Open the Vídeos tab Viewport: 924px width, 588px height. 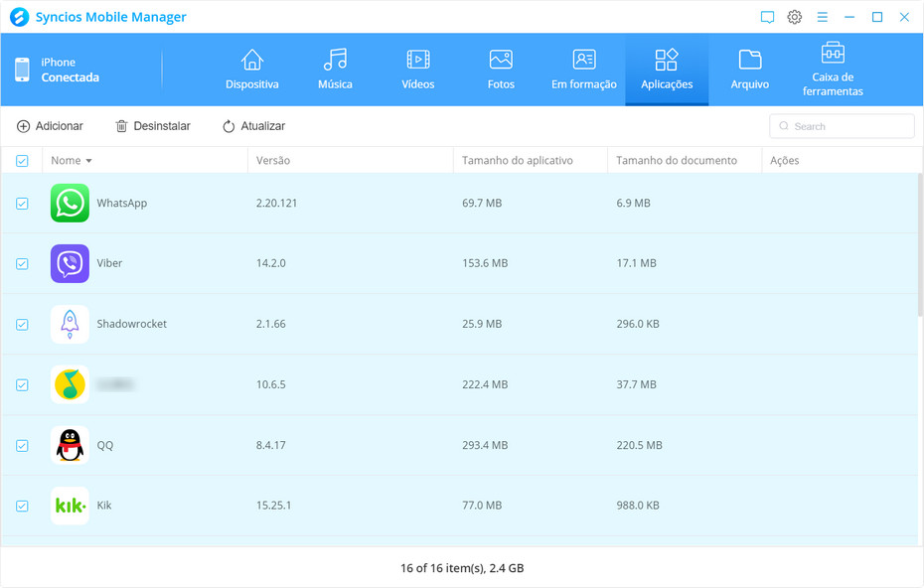[418, 70]
